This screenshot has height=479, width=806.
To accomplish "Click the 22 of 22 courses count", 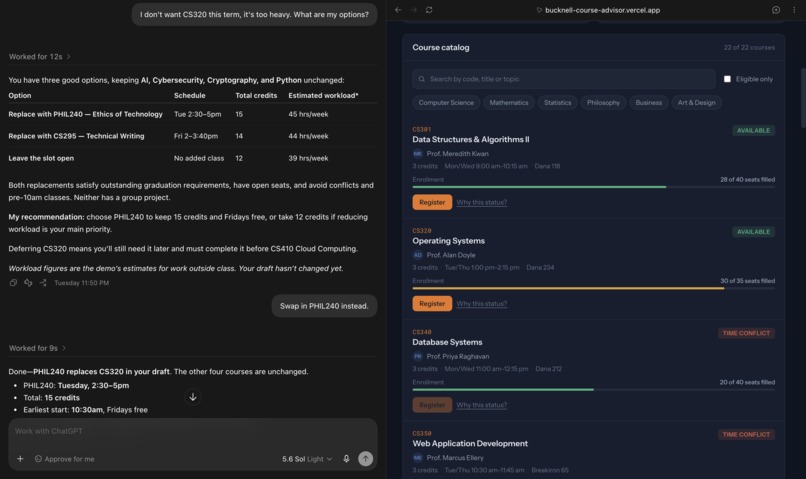I will [749, 47].
